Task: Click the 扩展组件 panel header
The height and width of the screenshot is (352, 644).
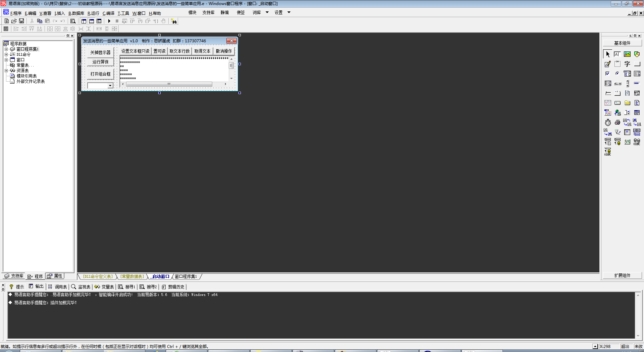Action: coord(622,275)
